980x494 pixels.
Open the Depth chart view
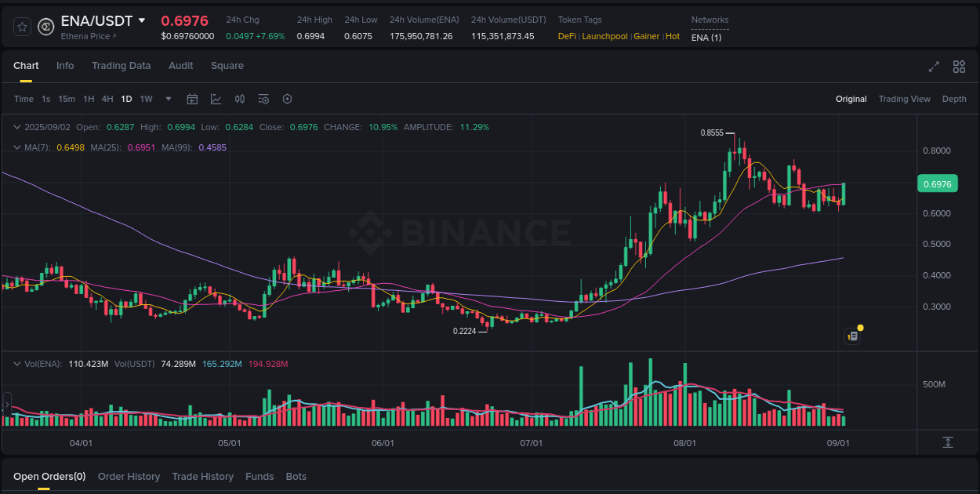point(954,99)
